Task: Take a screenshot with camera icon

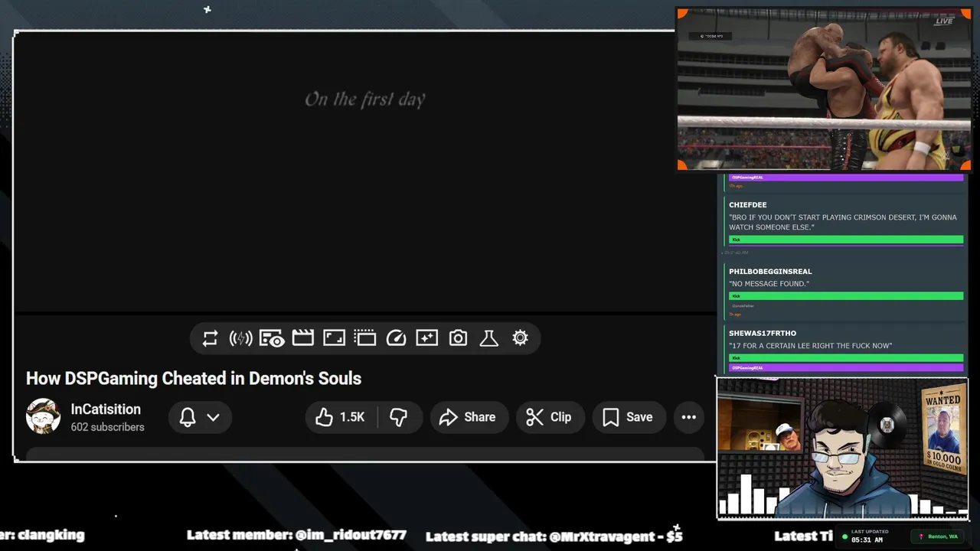Action: (458, 338)
